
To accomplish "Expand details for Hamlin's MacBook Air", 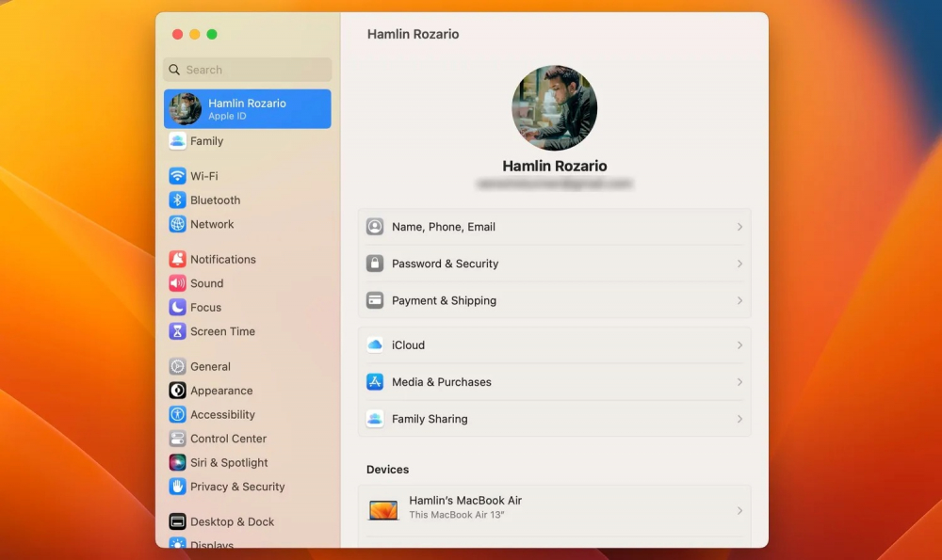I will click(554, 507).
